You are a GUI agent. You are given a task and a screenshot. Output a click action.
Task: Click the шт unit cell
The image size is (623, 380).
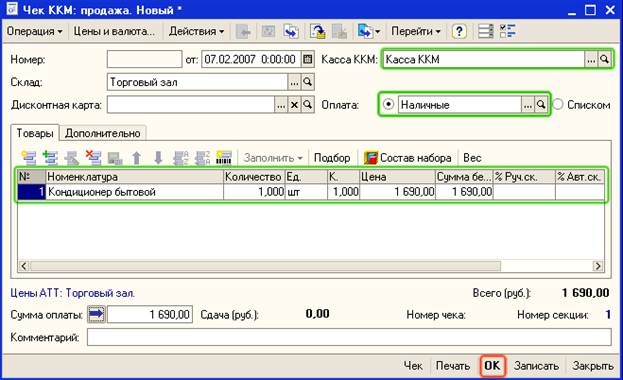pos(306,192)
